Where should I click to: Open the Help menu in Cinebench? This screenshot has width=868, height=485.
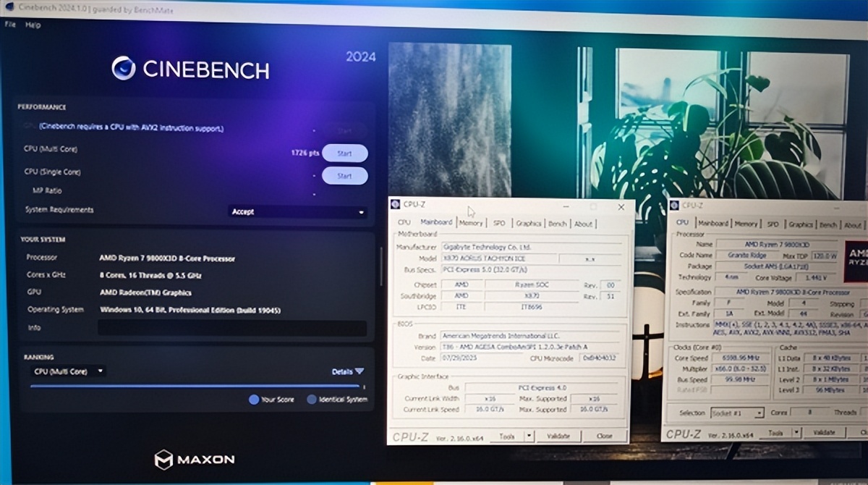point(33,25)
